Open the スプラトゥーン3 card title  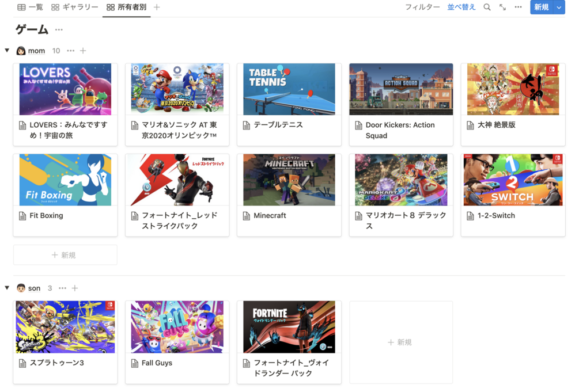[56, 363]
